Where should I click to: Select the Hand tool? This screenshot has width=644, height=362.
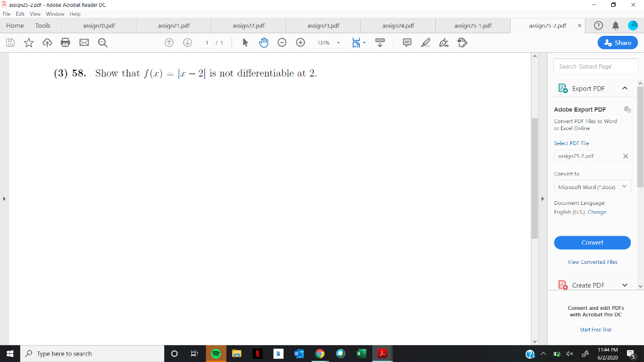264,42
